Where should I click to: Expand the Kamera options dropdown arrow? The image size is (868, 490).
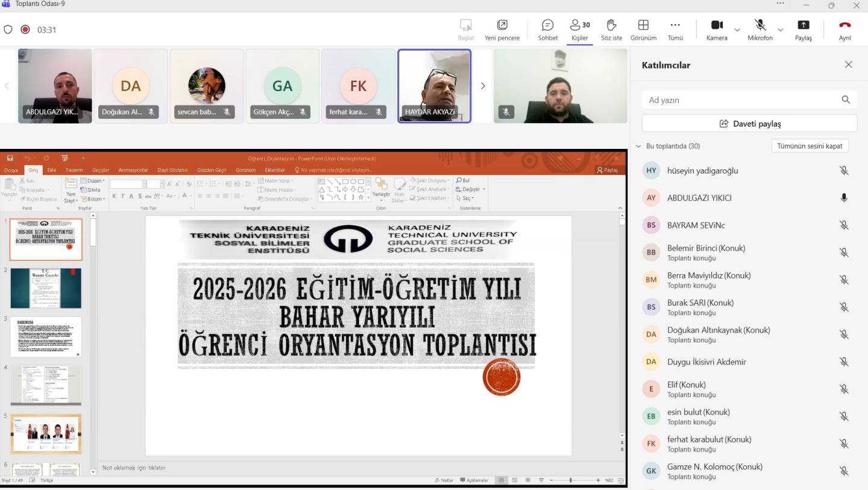[737, 30]
